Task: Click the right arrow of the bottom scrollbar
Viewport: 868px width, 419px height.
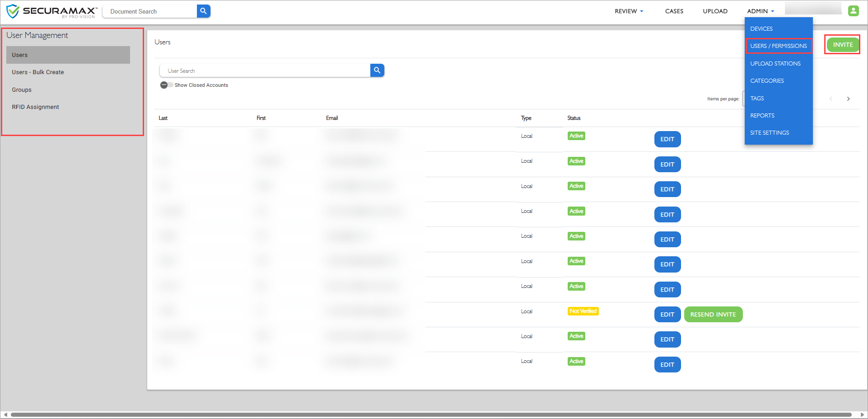Action: 863,415
